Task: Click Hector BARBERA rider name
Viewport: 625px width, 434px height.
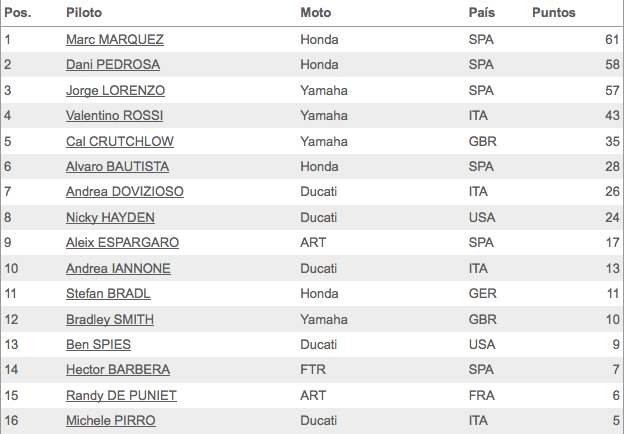Action: point(118,370)
